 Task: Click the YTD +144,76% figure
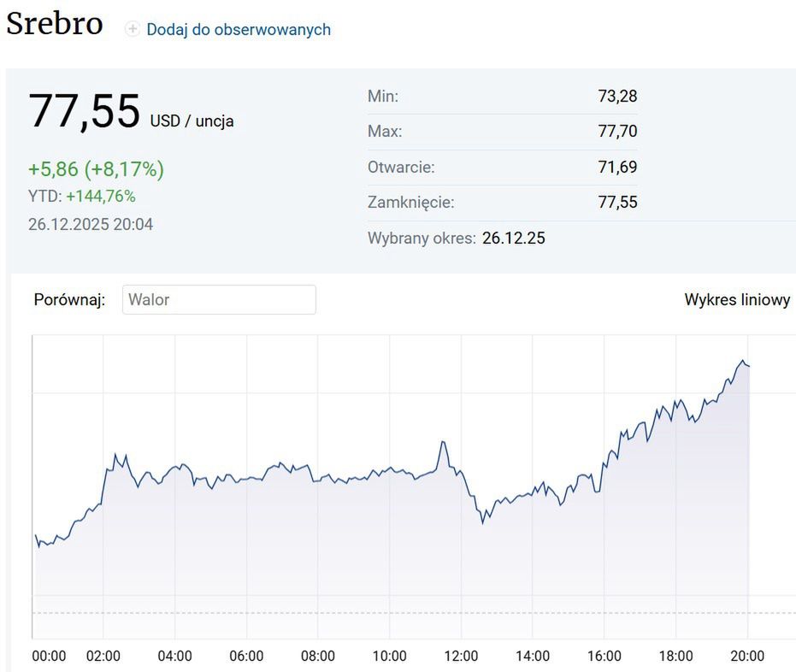100,197
